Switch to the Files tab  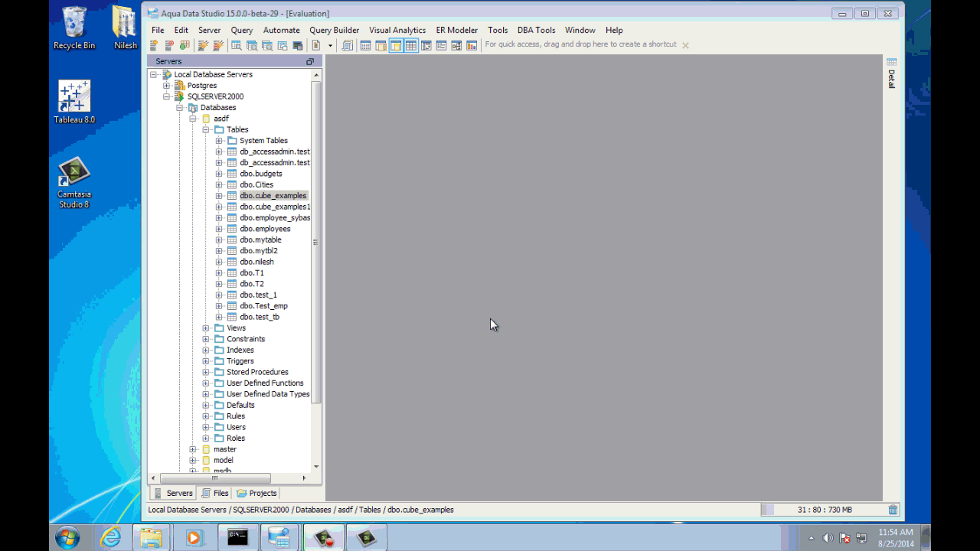[x=214, y=494]
